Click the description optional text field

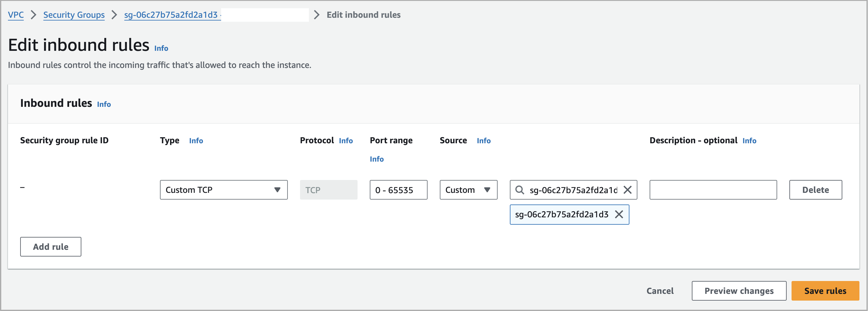click(713, 190)
